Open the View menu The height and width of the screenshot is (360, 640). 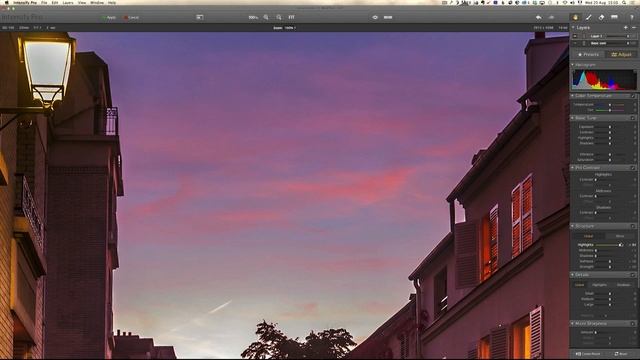tap(82, 2)
